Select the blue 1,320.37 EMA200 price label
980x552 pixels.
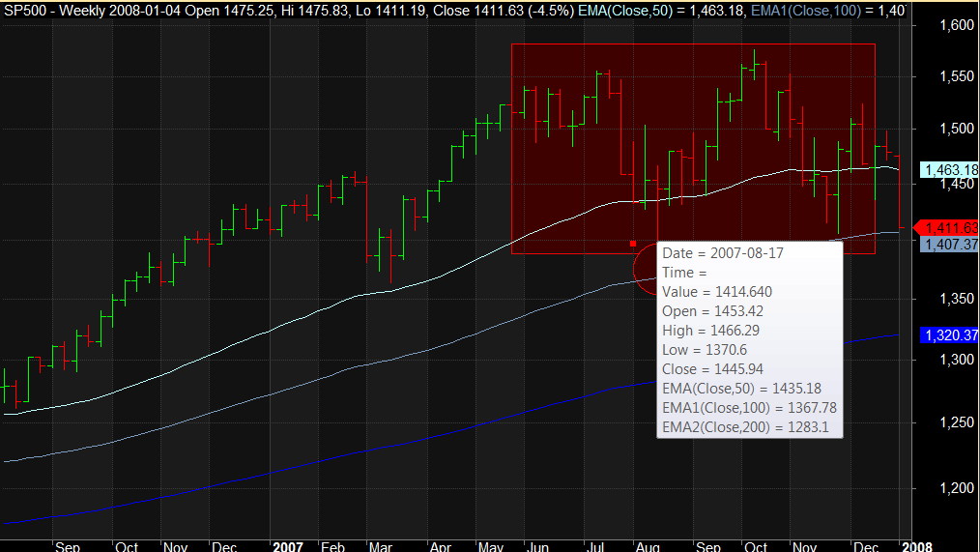click(950, 335)
